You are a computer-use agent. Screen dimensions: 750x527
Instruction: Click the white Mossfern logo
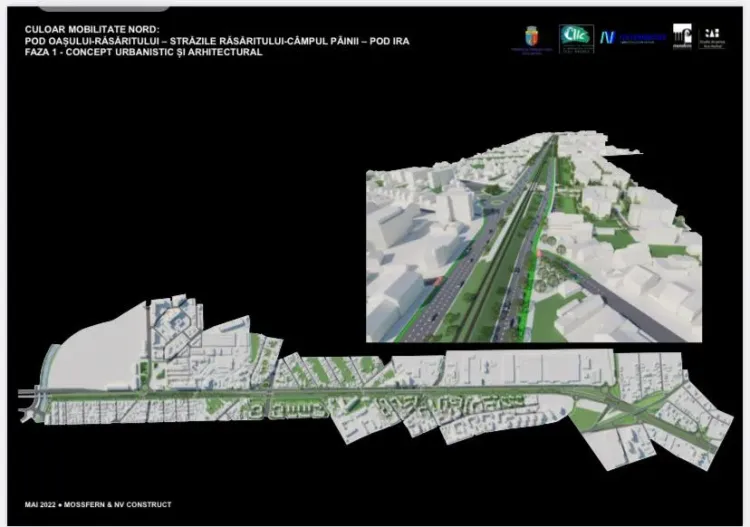(x=683, y=36)
